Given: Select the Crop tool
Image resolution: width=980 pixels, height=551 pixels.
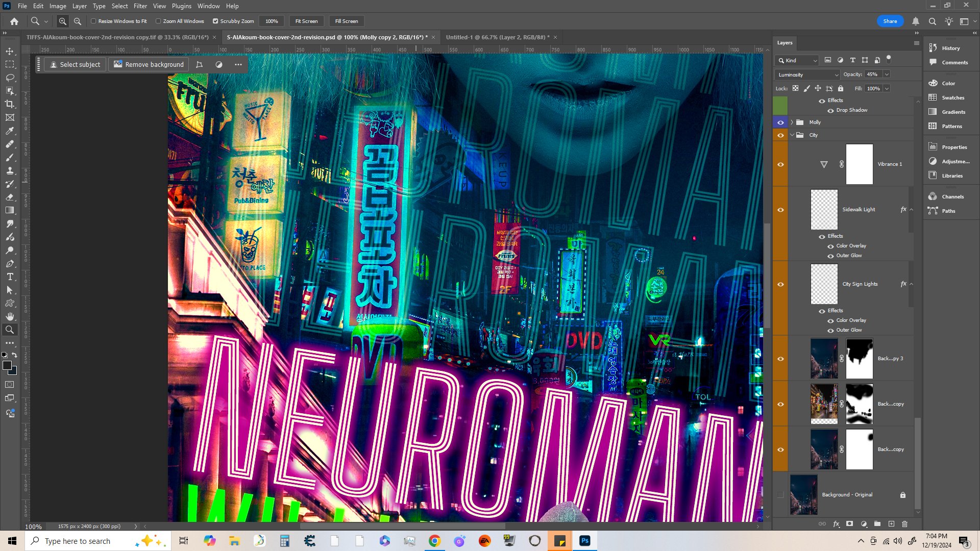Looking at the screenshot, I should 10,104.
